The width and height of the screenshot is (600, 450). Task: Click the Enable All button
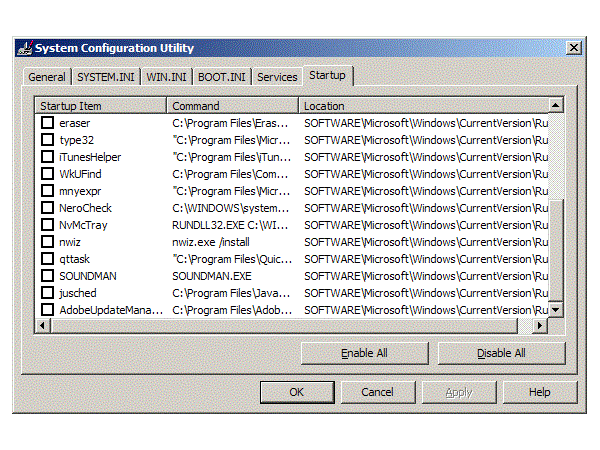(365, 353)
